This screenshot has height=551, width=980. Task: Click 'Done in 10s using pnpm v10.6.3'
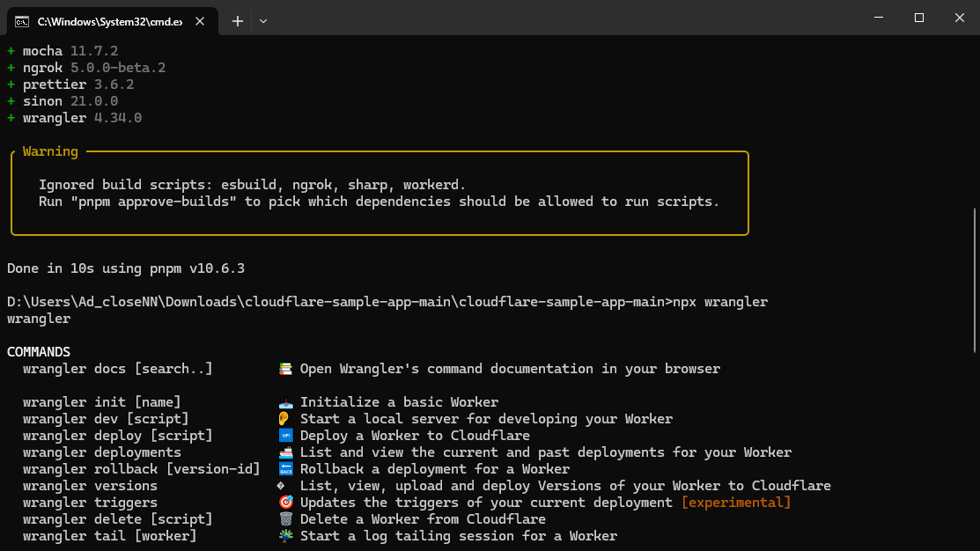click(x=126, y=268)
